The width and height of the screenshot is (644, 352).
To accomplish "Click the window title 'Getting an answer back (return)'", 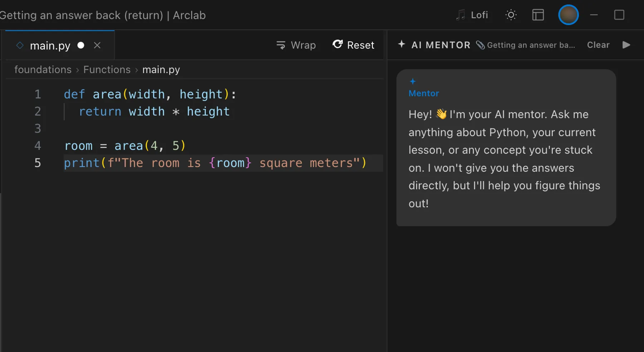I will [81, 15].
